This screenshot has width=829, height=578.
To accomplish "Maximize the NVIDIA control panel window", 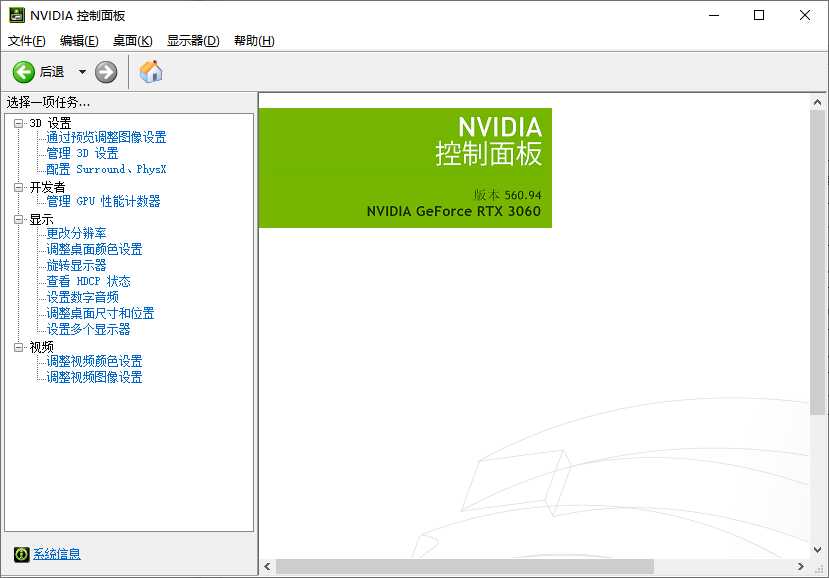I will [759, 15].
